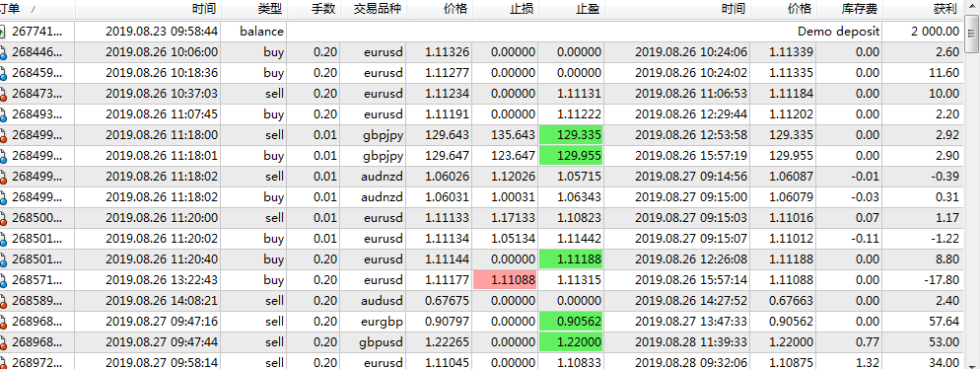Select the green take-profit cell 129.955
Image resolution: width=980 pixels, height=369 pixels.
tap(571, 156)
